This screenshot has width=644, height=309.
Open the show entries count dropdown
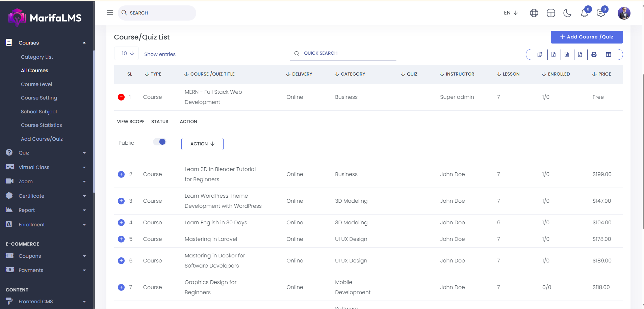[x=127, y=54]
